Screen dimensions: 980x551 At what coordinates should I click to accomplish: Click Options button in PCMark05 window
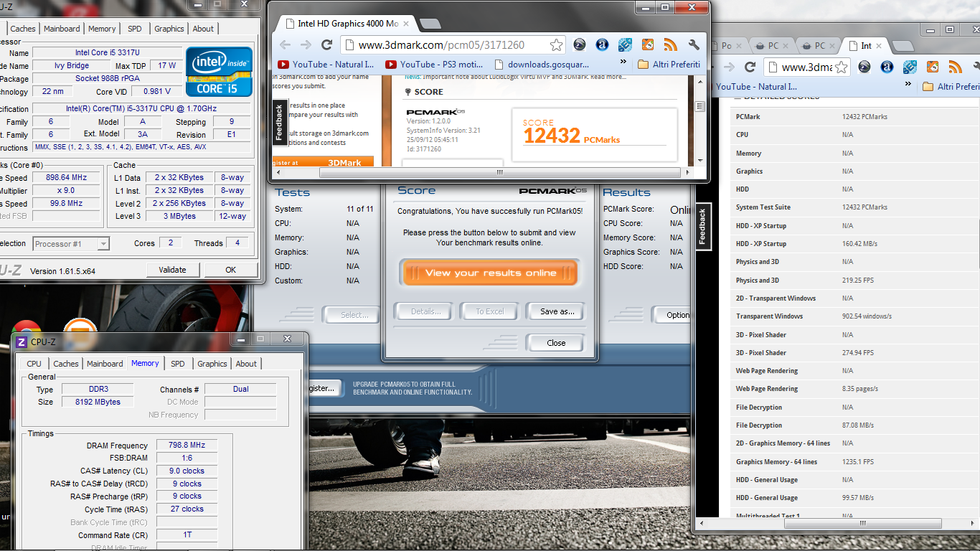(x=674, y=314)
